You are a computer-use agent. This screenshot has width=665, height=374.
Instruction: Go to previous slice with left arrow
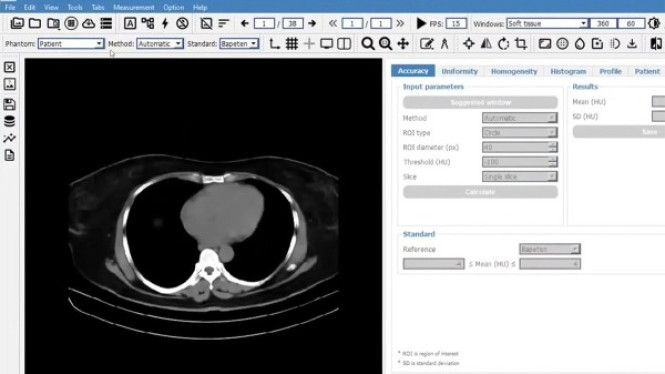(244, 23)
